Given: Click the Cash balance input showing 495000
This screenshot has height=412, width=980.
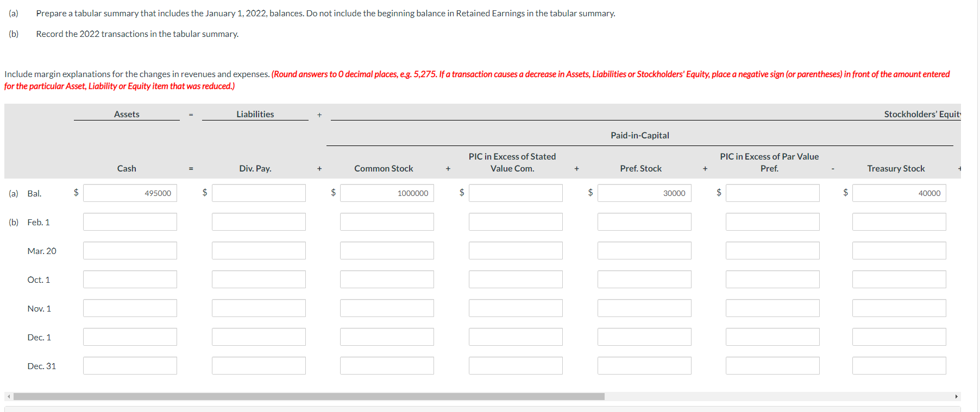Looking at the screenshot, I should (x=130, y=193).
